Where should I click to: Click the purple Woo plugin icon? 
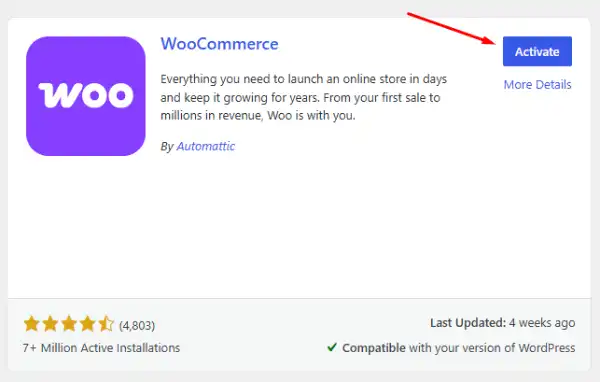(86, 96)
